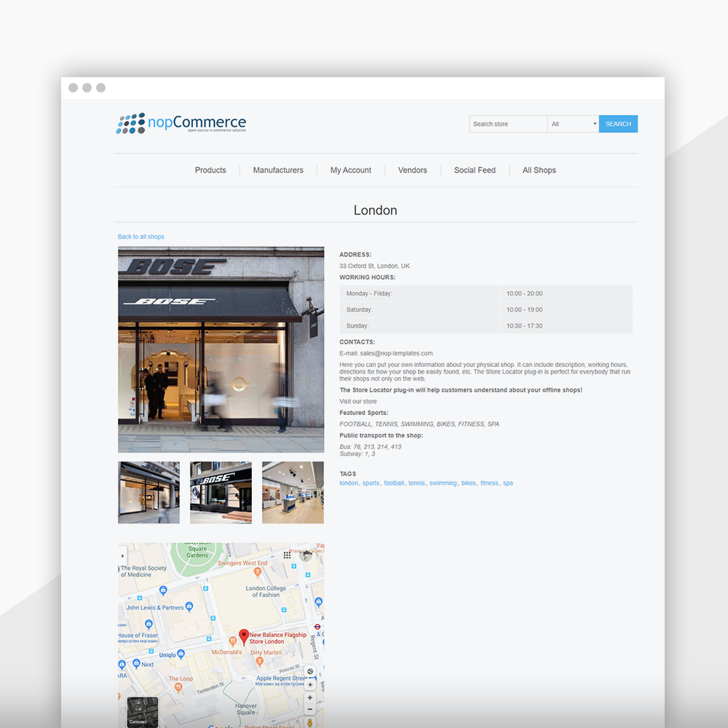The image size is (728, 728).
Task: Click The Loop restaurant marker
Action: 178,688
